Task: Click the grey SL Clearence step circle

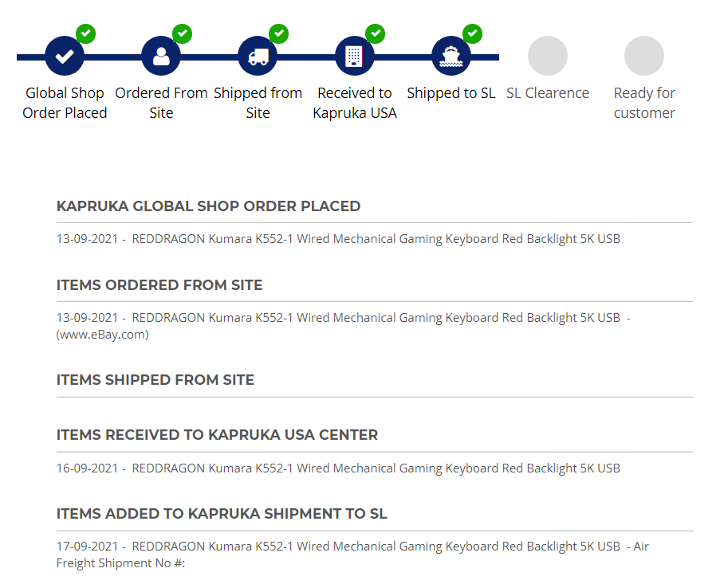Action: coord(547,56)
